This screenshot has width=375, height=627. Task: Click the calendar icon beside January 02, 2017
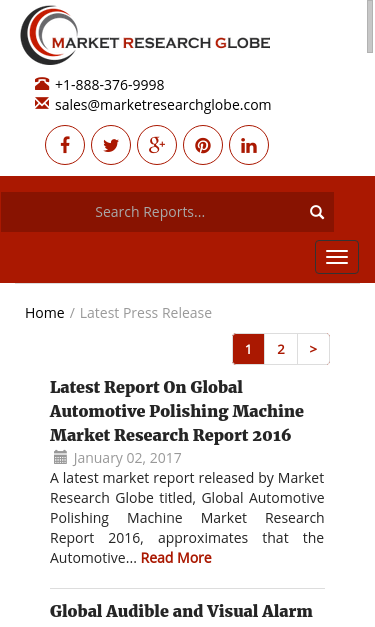60,457
